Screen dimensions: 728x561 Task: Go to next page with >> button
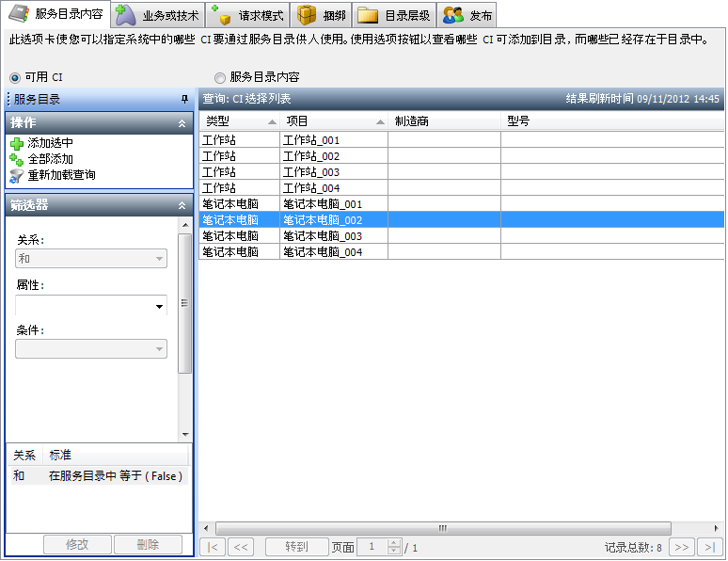point(683,547)
